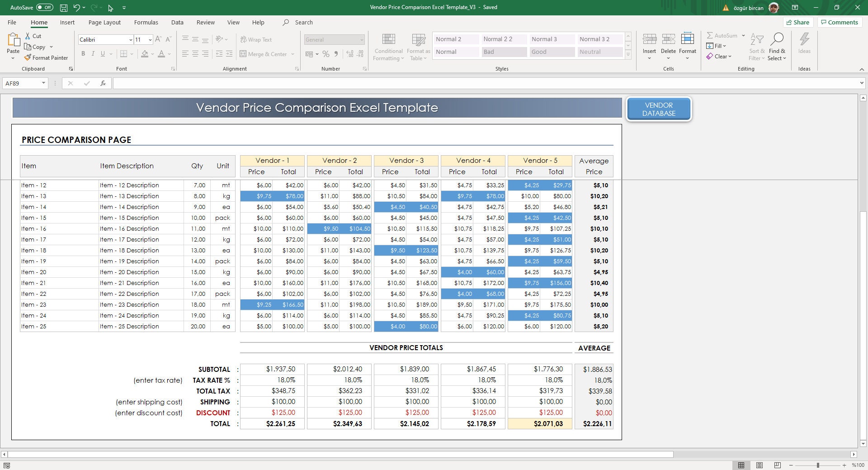The height and width of the screenshot is (470, 868).
Task: Open the Font size dropdown
Action: pyautogui.click(x=151, y=39)
